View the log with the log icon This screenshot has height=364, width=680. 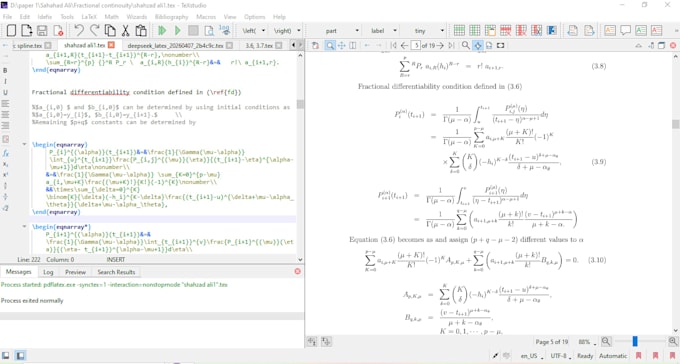point(224,30)
